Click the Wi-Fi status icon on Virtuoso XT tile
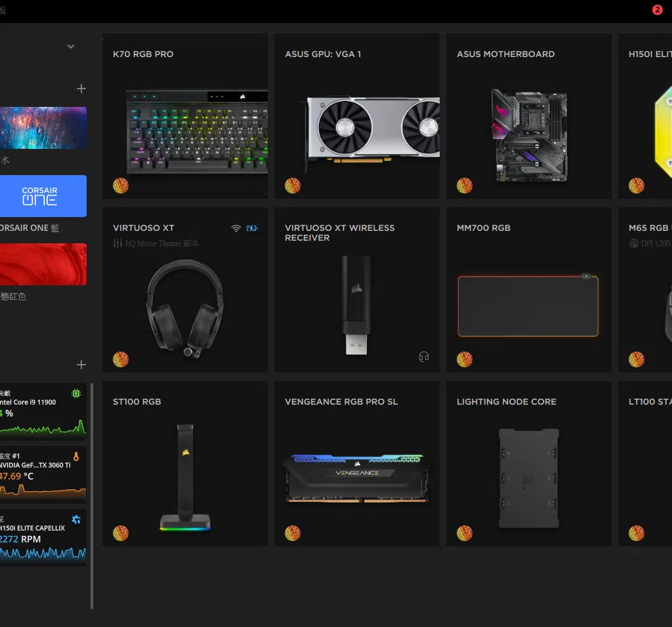The width and height of the screenshot is (672, 627). coord(236,228)
